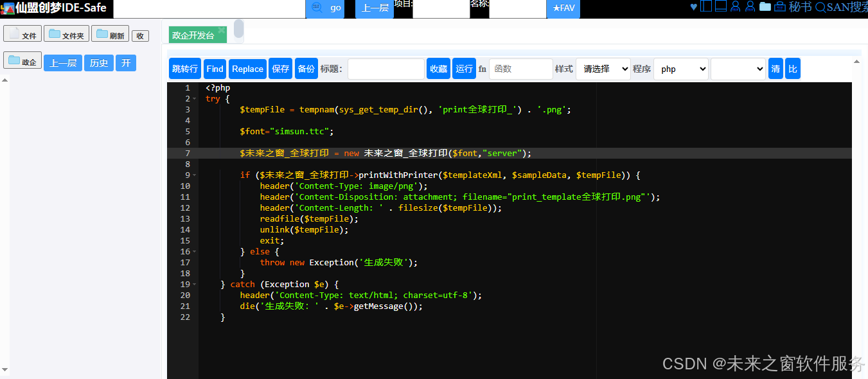The height and width of the screenshot is (379, 868).
Task: Switch to the 政企开发台 tab
Action: (x=193, y=35)
